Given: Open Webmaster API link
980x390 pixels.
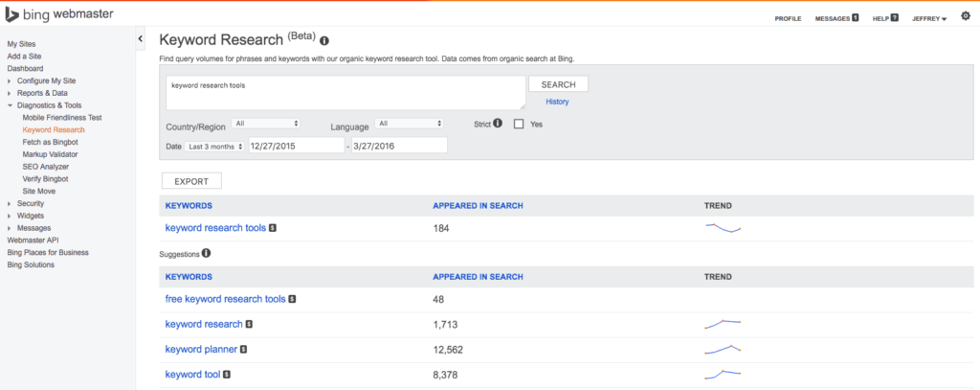Looking at the screenshot, I should pyautogui.click(x=32, y=241).
